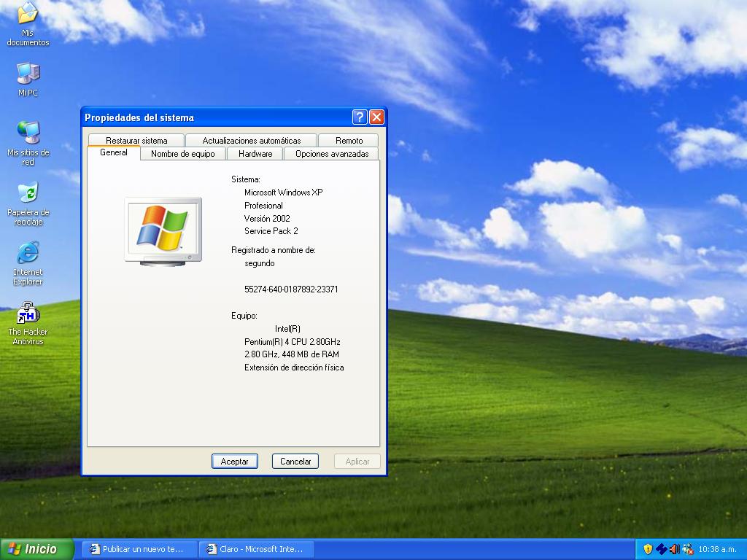
Task: Click 'Pentium(R) 4 CPU 2.80GHz' text
Action: click(x=292, y=341)
